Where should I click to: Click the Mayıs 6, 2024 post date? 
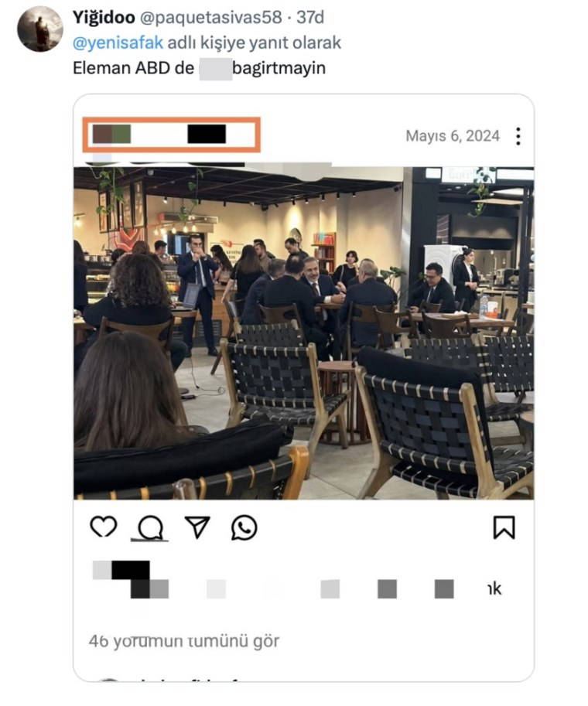point(453,136)
